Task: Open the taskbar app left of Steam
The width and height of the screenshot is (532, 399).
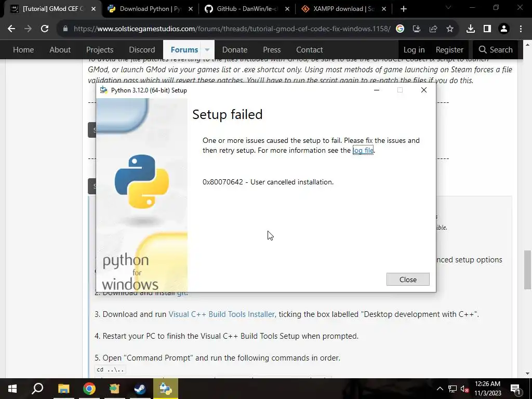Action: click(115, 389)
